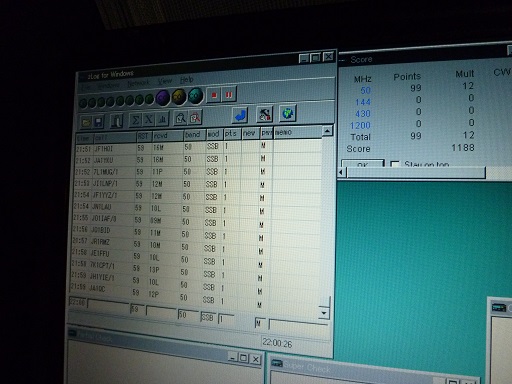
Task: Click the memo input field
Action: coord(298,324)
